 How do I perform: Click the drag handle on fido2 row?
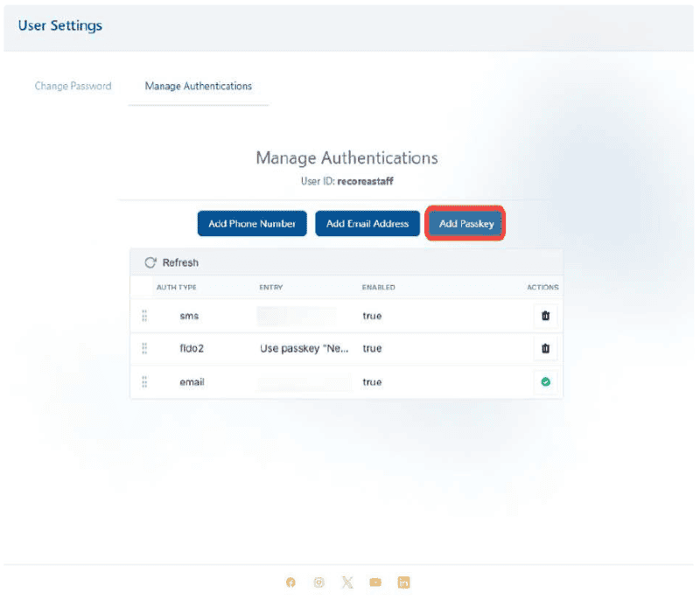144,348
